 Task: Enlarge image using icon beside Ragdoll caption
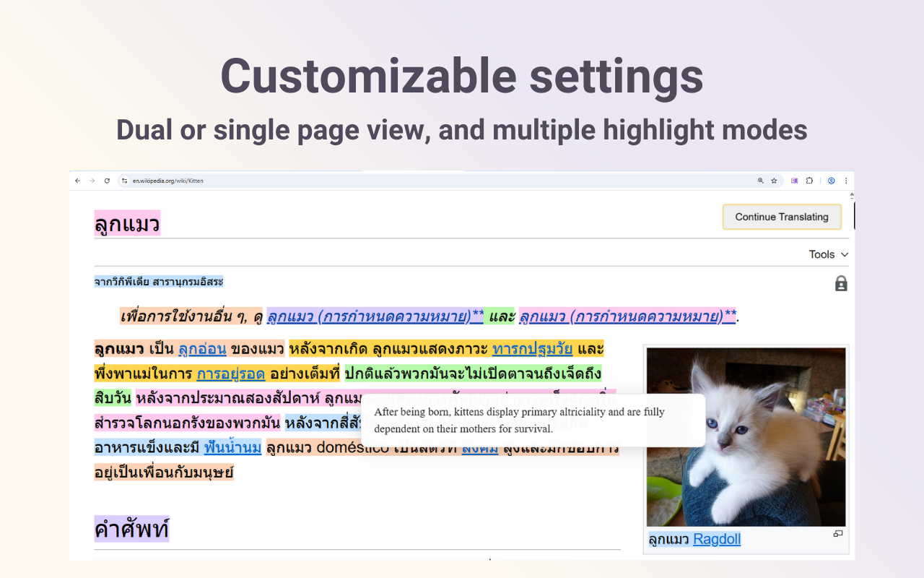838,533
